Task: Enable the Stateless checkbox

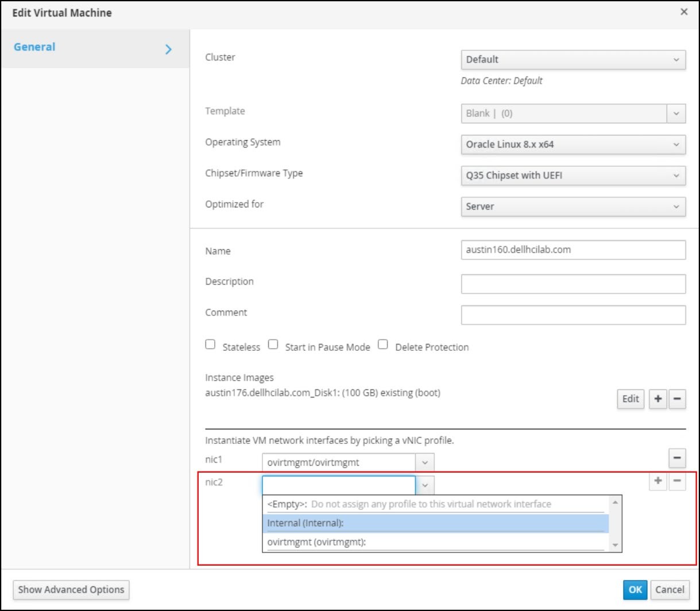Action: 210,343
